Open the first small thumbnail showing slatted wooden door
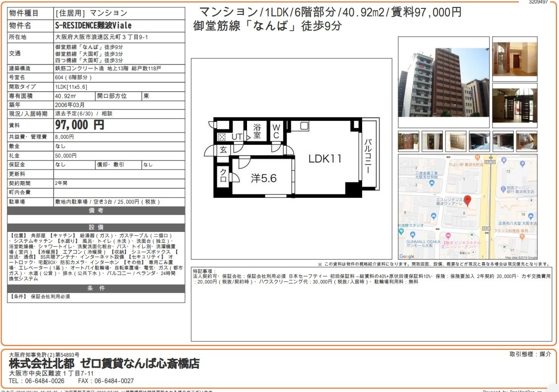Screen dimensions: 559x392 click(408, 141)
